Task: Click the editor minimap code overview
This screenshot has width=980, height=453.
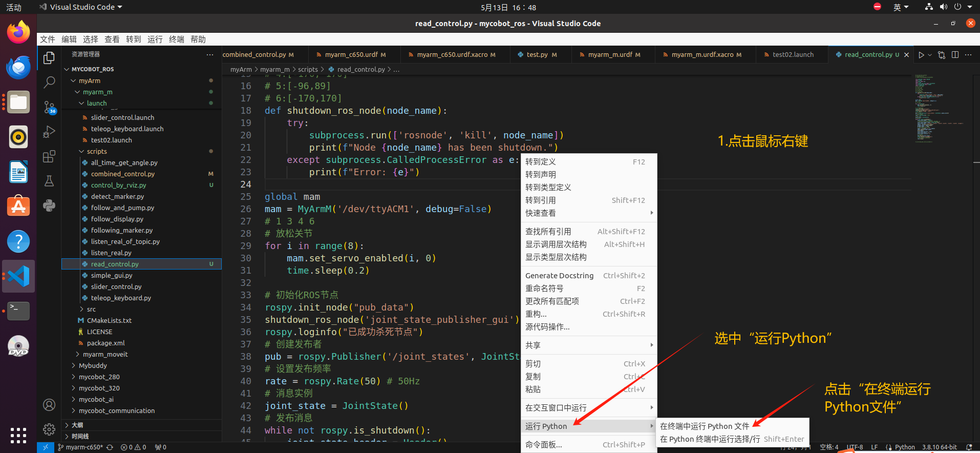Action: point(940,109)
